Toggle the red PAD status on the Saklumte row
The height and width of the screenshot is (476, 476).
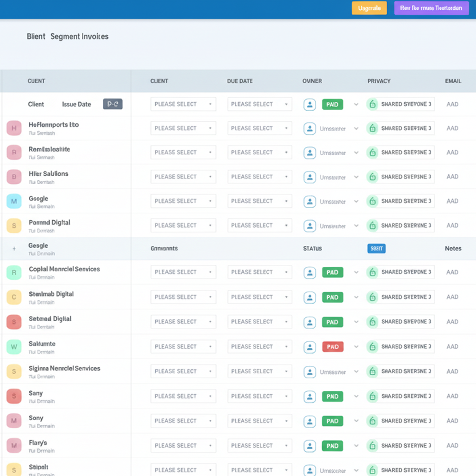(x=332, y=346)
